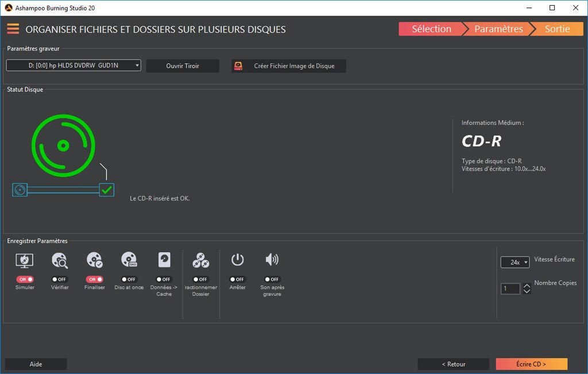Go to the Sortie step tab
This screenshot has width=588, height=374.
pos(557,29)
